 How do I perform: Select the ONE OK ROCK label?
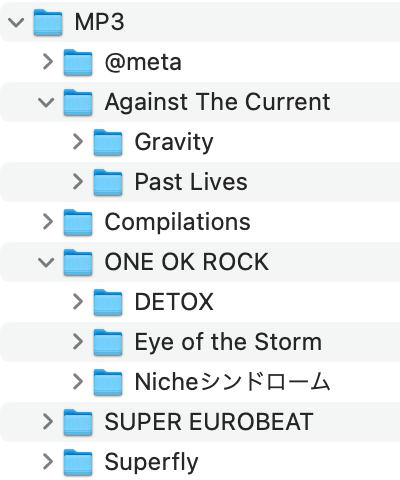pyautogui.click(x=187, y=262)
